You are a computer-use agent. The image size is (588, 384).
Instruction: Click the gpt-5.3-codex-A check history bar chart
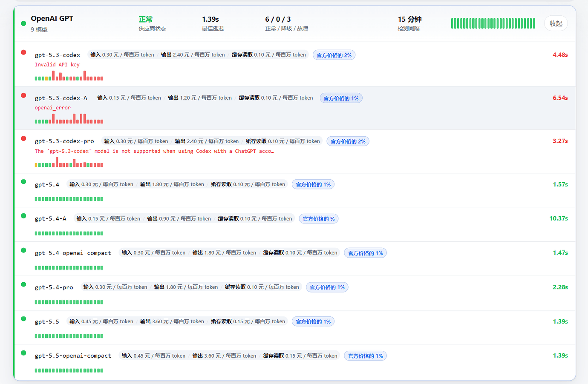[x=69, y=118]
